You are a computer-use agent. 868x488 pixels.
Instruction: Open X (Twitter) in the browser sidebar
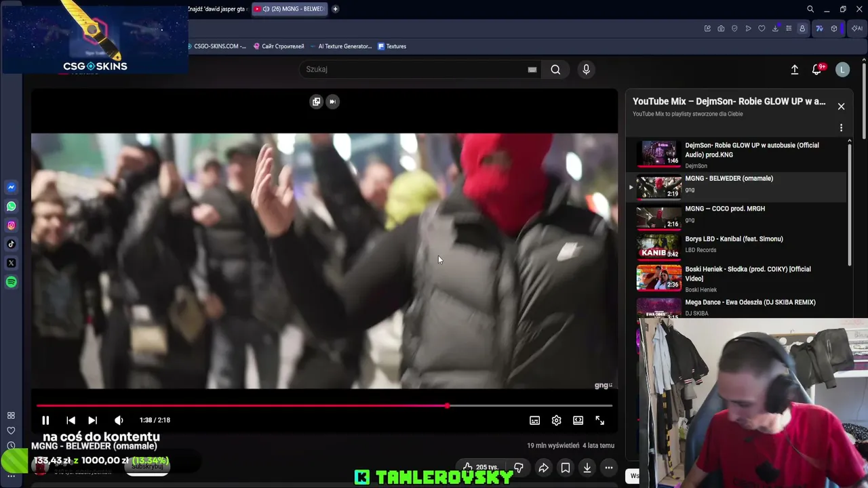point(11,263)
